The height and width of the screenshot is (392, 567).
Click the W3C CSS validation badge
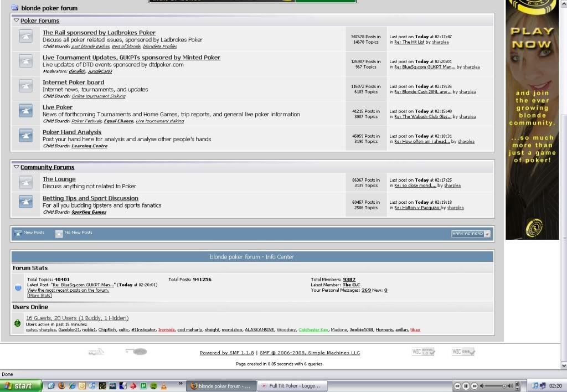pos(463,352)
